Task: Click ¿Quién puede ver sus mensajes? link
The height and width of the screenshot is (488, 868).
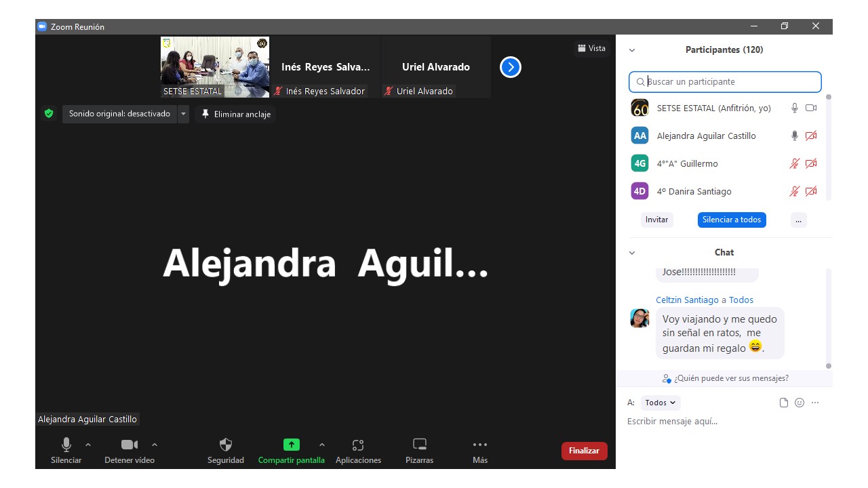Action: click(x=726, y=378)
